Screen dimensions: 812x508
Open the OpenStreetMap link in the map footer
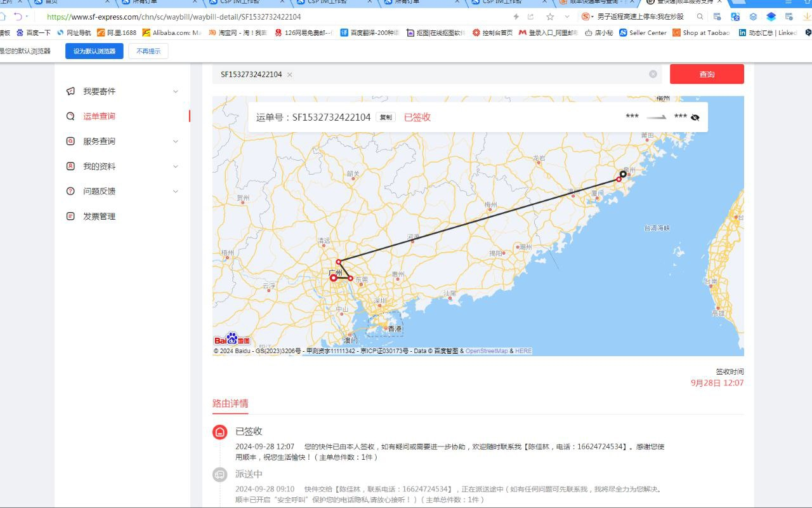coord(487,351)
